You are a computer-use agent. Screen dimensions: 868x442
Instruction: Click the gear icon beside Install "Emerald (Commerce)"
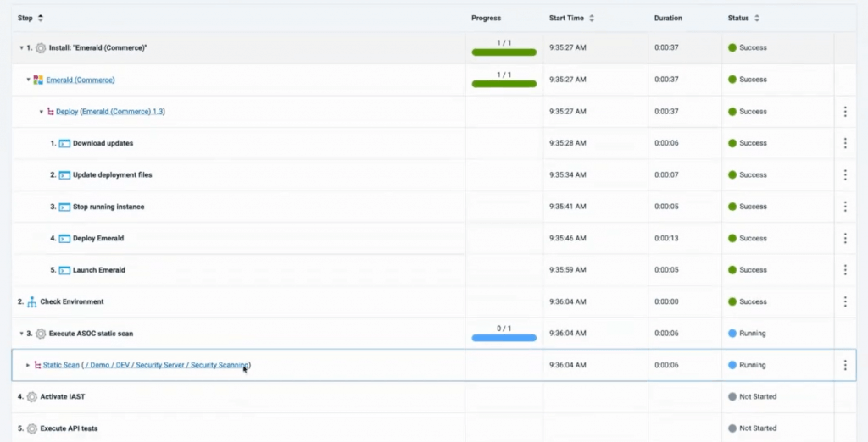click(41, 48)
